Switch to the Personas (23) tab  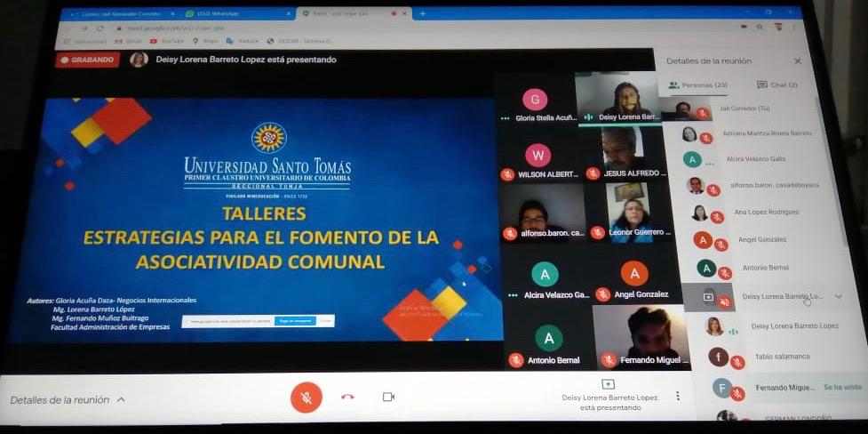698,85
